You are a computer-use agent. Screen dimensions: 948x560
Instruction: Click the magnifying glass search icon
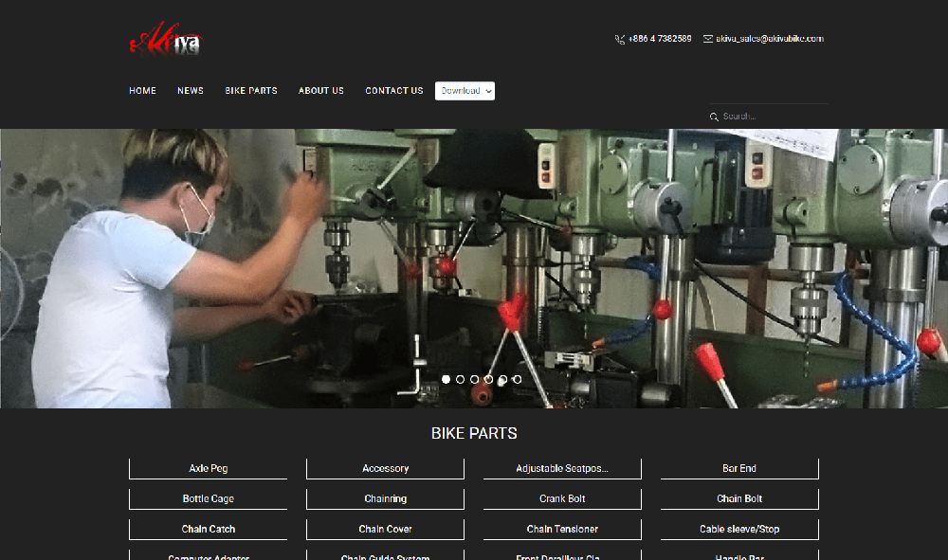coord(714,117)
